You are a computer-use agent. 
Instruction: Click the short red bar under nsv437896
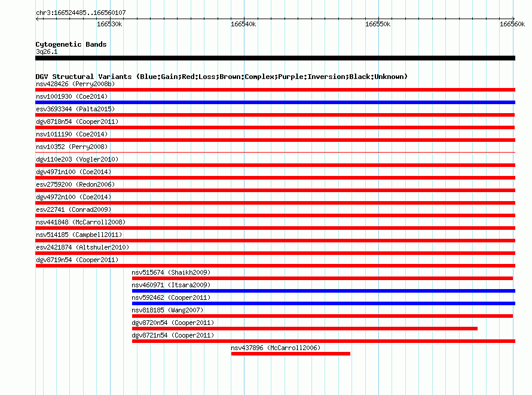click(291, 354)
